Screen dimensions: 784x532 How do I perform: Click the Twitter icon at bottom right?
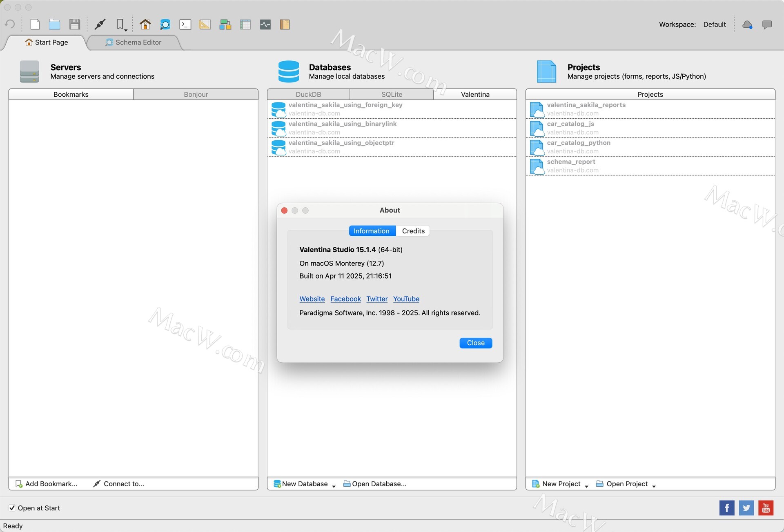point(746,508)
